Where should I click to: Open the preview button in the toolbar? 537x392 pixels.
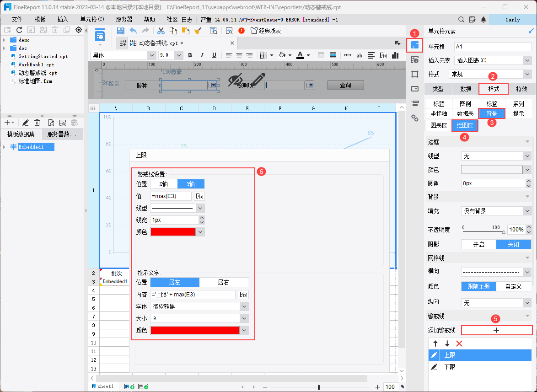click(x=100, y=35)
